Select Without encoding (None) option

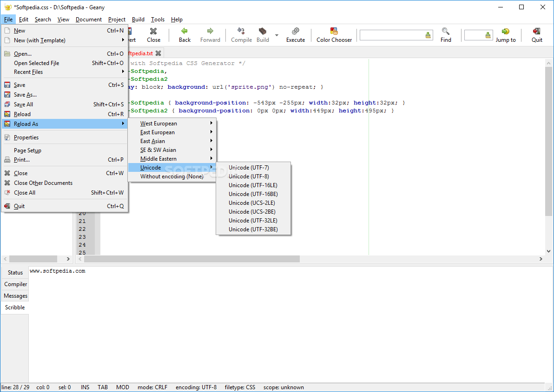click(172, 176)
